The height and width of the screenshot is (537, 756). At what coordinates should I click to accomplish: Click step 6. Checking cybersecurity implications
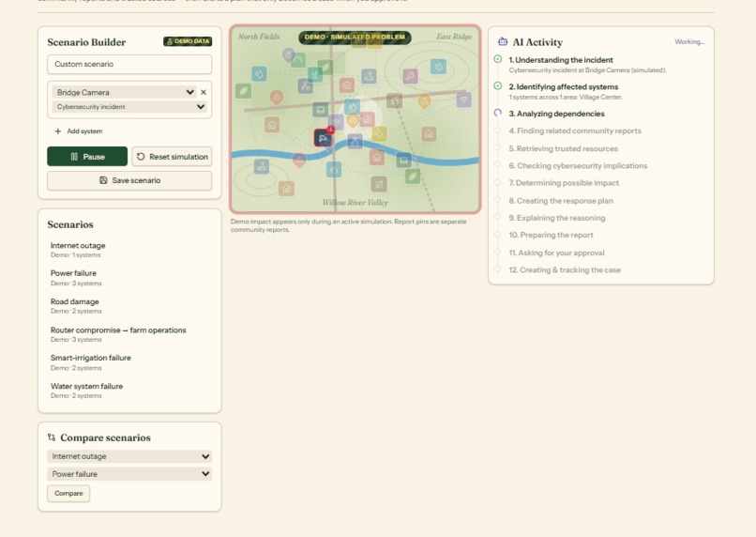(578, 165)
